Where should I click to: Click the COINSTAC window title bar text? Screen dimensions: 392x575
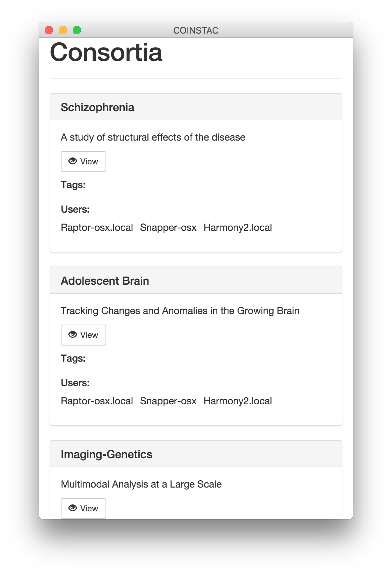196,30
